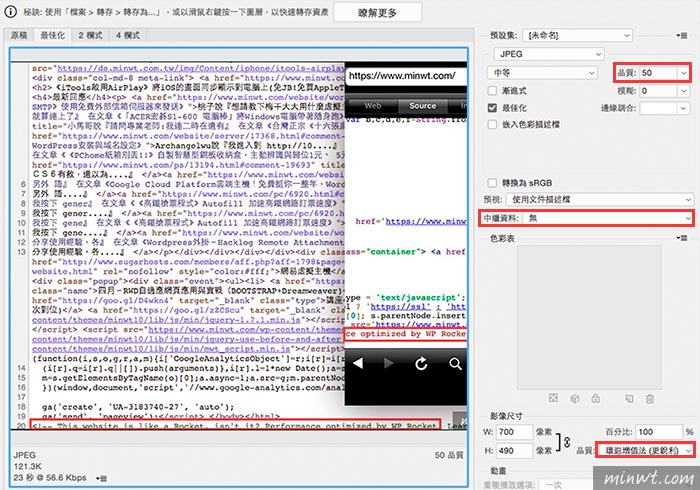Switch to the 2 欄式 tab
The width and height of the screenshot is (700, 490).
[x=90, y=35]
